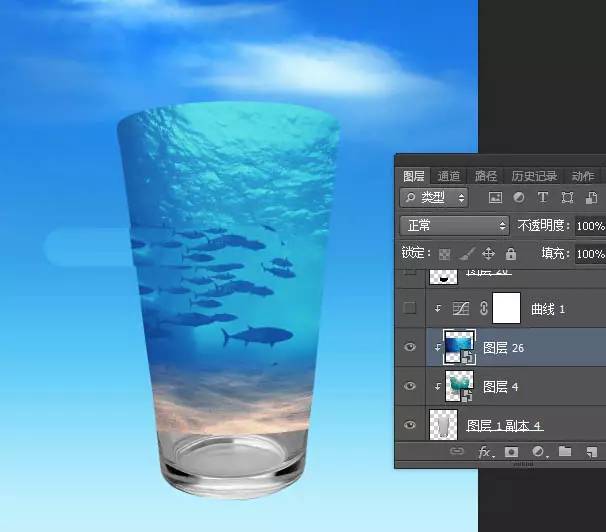Viewport: 606px width, 532px height.
Task: Lock transparent pixels icon
Action: click(x=445, y=254)
